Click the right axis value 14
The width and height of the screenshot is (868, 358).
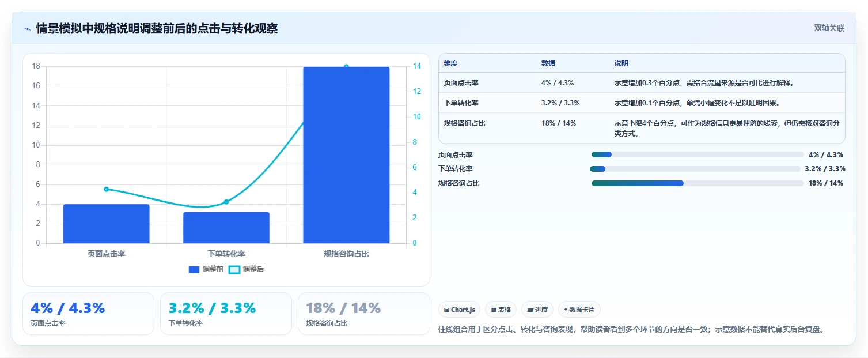[417, 66]
